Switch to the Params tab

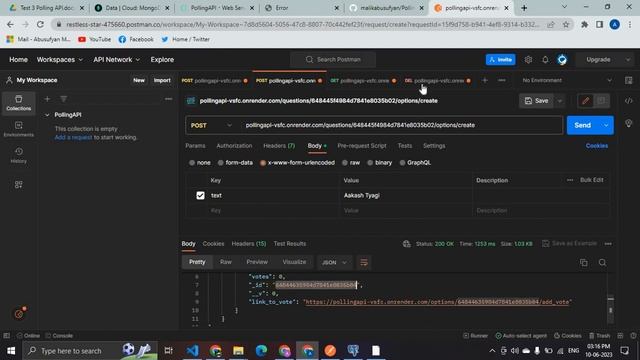pyautogui.click(x=195, y=146)
